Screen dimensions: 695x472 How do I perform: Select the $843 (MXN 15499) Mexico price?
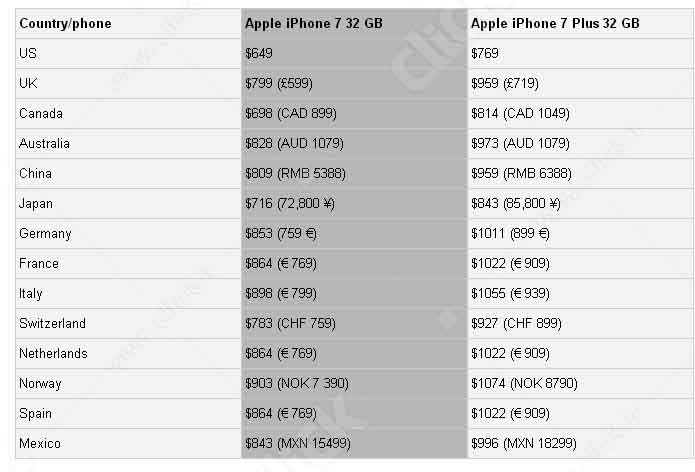coord(298,443)
